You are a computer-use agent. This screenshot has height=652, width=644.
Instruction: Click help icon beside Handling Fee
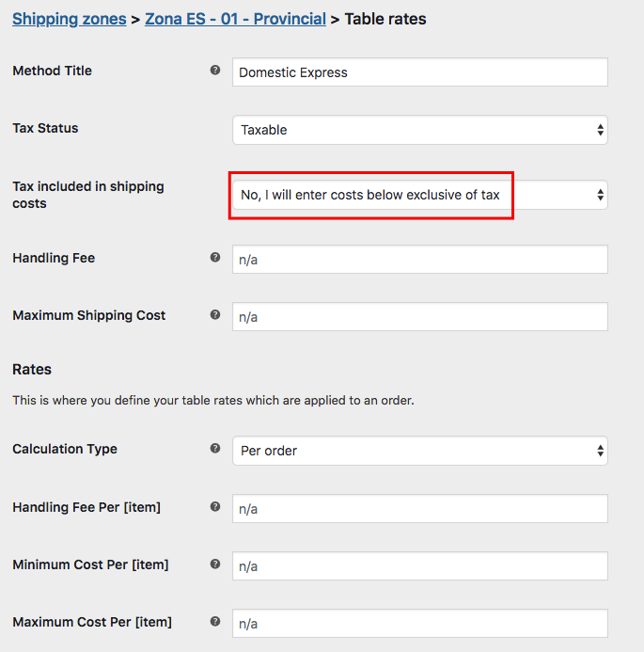(215, 257)
